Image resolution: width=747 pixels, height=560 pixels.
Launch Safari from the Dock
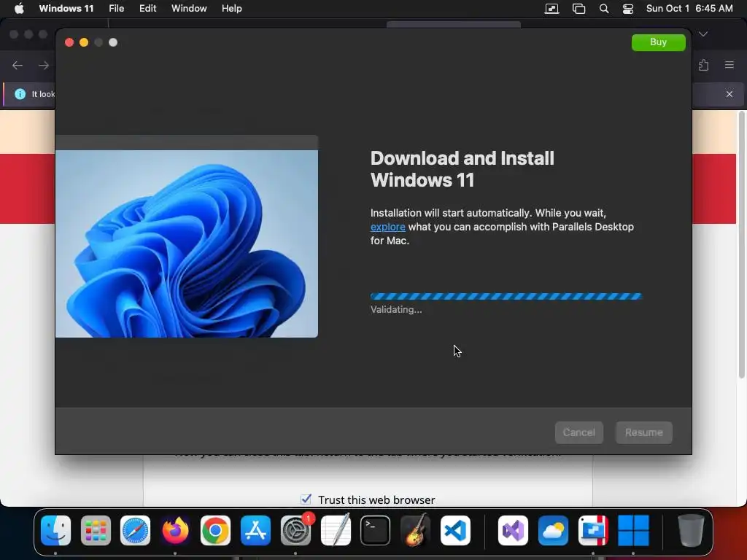135,530
